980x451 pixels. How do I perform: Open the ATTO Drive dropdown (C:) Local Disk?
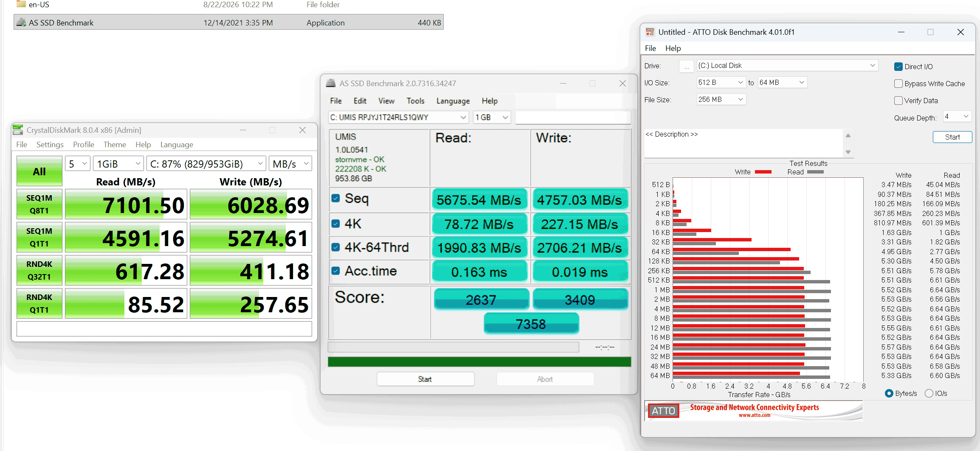pyautogui.click(x=787, y=65)
